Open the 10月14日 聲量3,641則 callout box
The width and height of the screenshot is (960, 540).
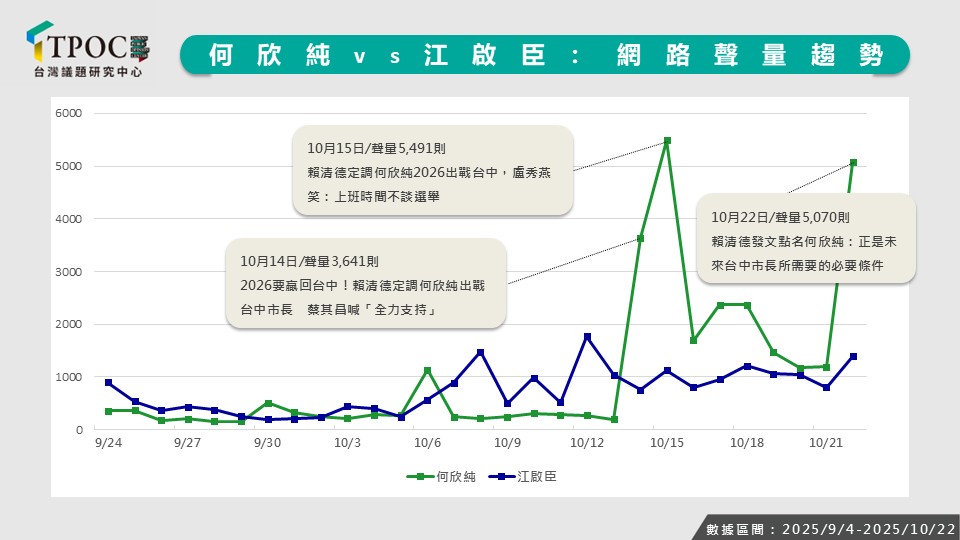[x=366, y=283]
